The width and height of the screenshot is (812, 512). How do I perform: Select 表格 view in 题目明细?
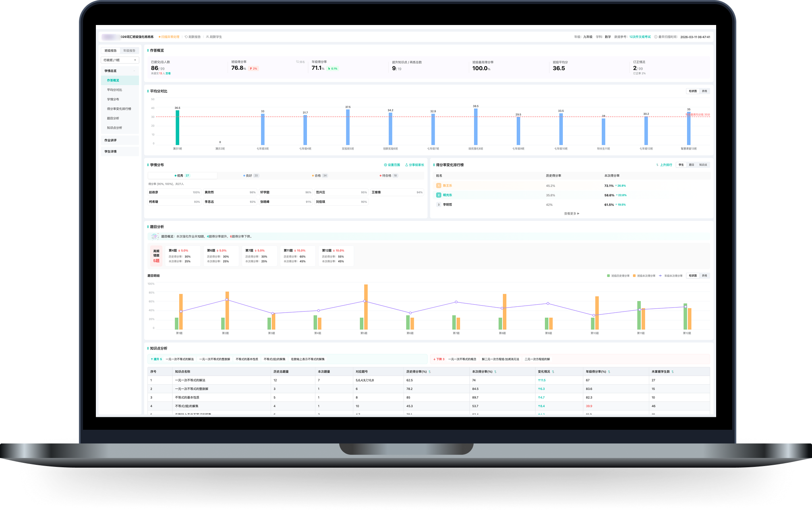click(704, 276)
